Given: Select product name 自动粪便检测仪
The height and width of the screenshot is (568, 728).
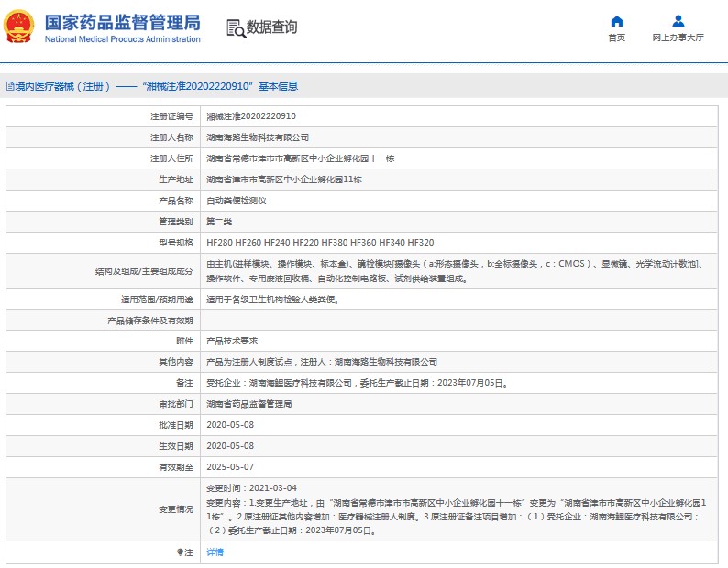Looking at the screenshot, I should pyautogui.click(x=237, y=201).
